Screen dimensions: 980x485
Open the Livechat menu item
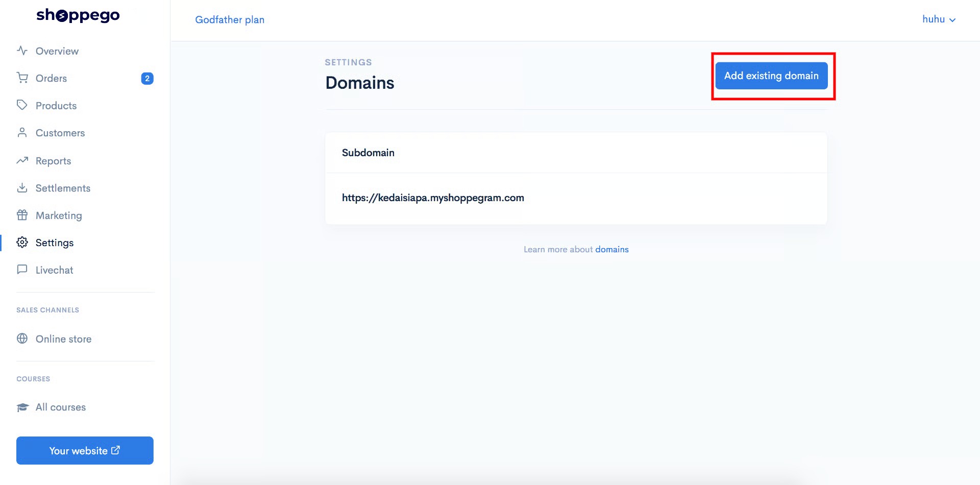click(85, 270)
